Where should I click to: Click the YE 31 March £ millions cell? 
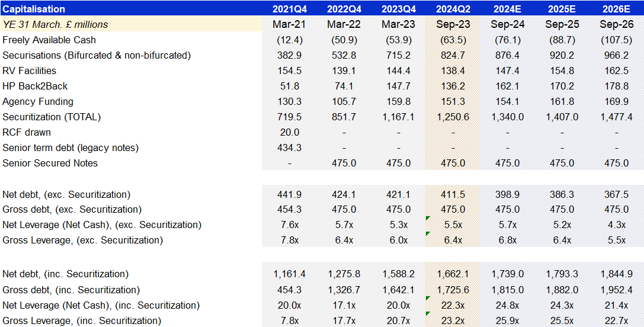(x=56, y=24)
